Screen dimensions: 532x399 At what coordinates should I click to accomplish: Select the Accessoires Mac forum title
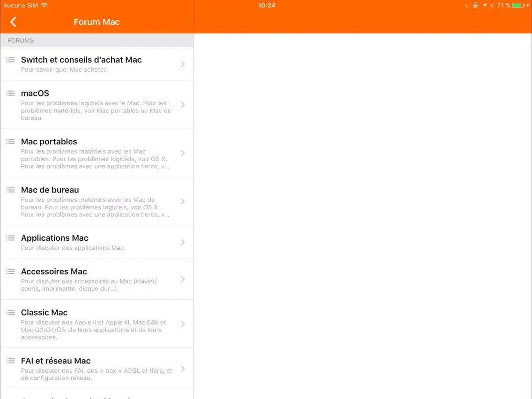54,272
